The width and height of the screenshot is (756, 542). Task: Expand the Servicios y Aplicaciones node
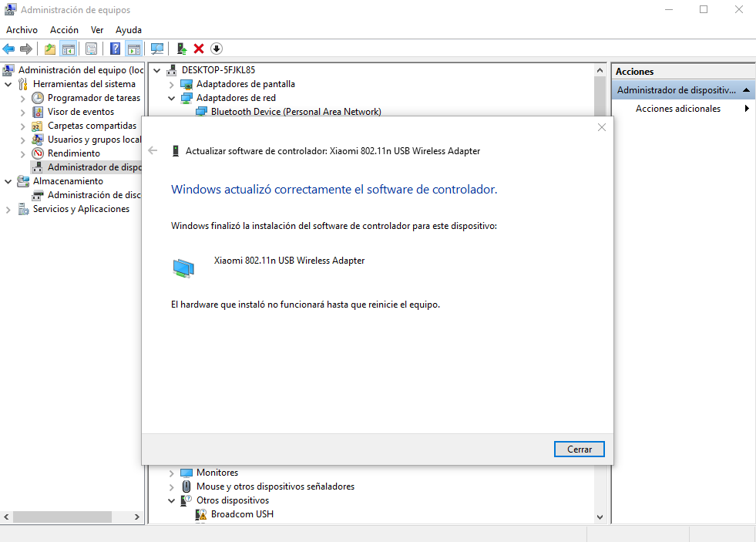[8, 210]
